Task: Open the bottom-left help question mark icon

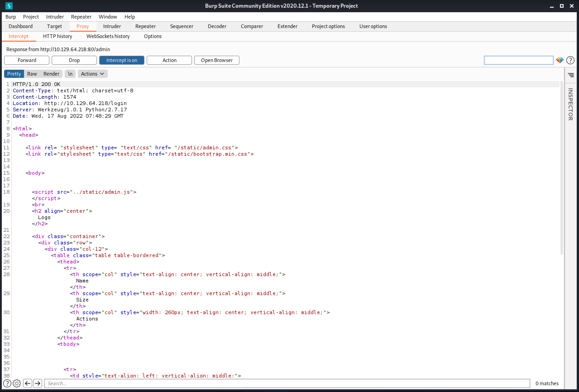Action: (7, 383)
